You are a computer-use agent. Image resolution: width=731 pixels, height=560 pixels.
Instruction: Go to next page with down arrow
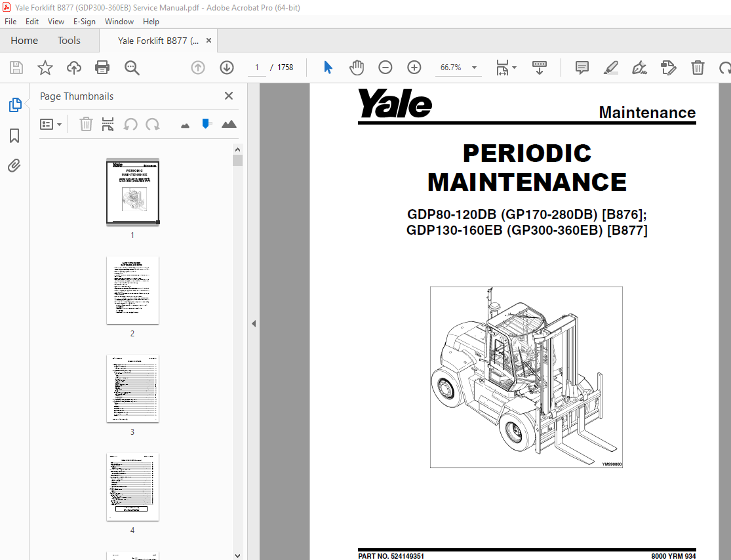[227, 68]
